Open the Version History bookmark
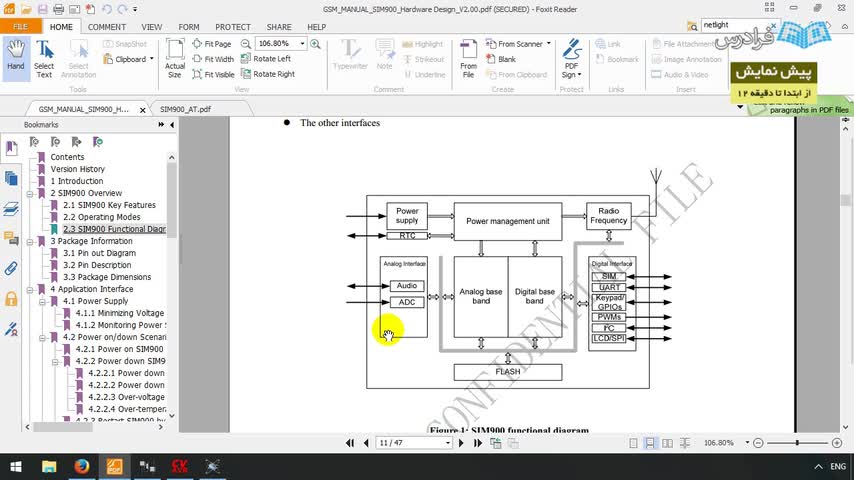Screen dimensions: 854x480 [77, 169]
